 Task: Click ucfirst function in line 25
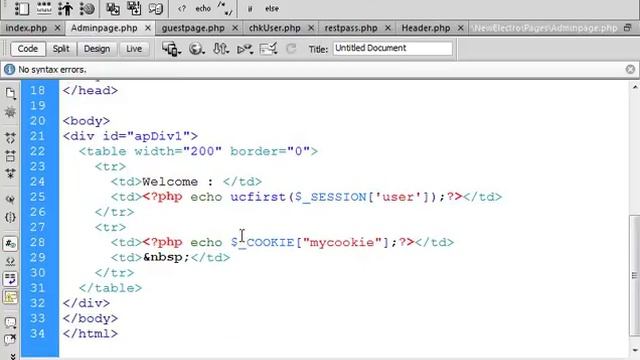tap(258, 197)
